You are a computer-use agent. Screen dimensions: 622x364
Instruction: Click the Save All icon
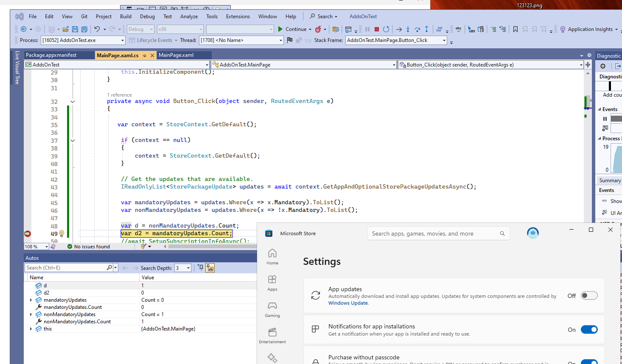point(84,29)
